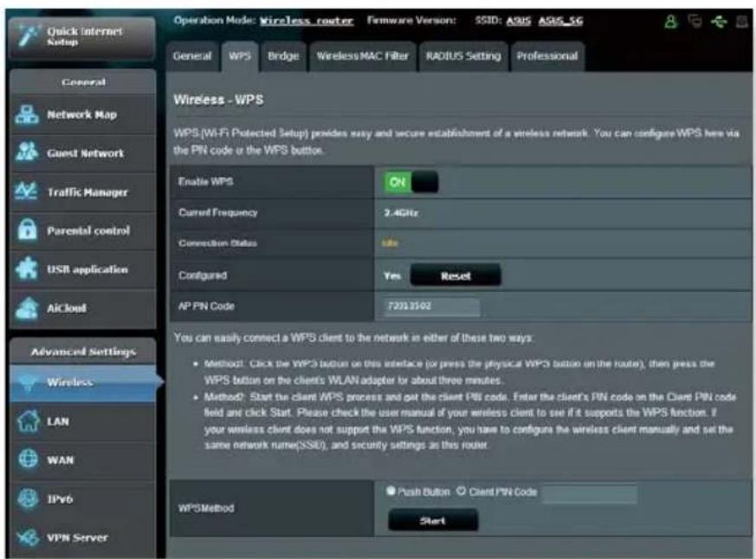Open WAN settings menu item

pyautogui.click(x=83, y=459)
